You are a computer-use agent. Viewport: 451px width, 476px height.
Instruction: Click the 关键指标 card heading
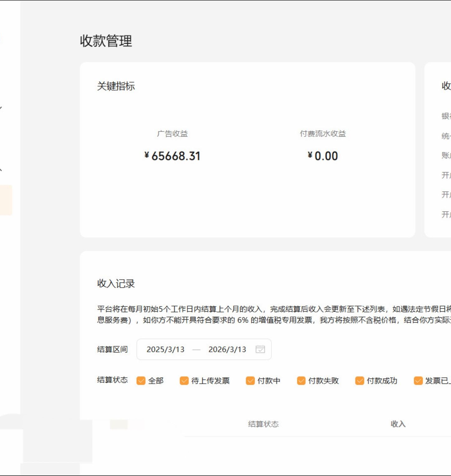point(116,86)
